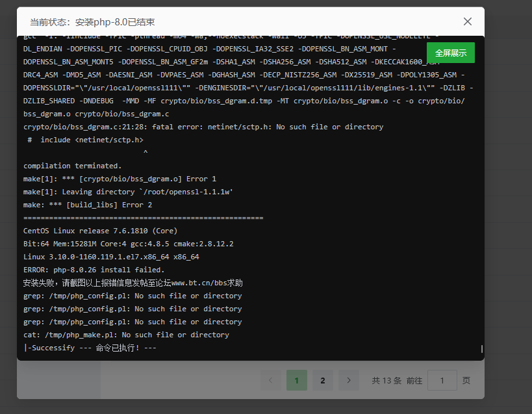
Task: Click the log panel vertical scrollbar
Action: [482, 349]
